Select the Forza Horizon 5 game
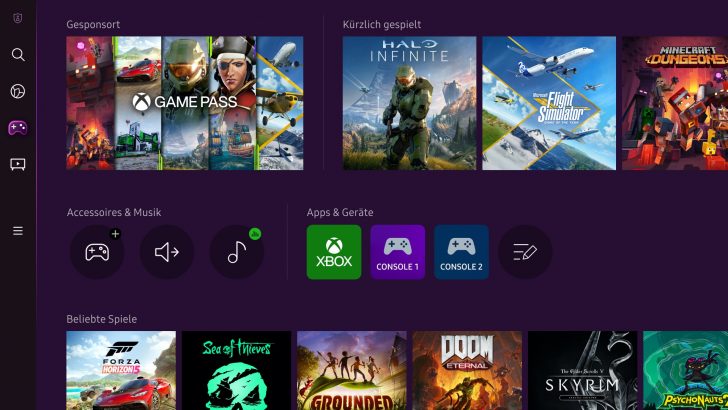This screenshot has height=410, width=728. pyautogui.click(x=121, y=371)
